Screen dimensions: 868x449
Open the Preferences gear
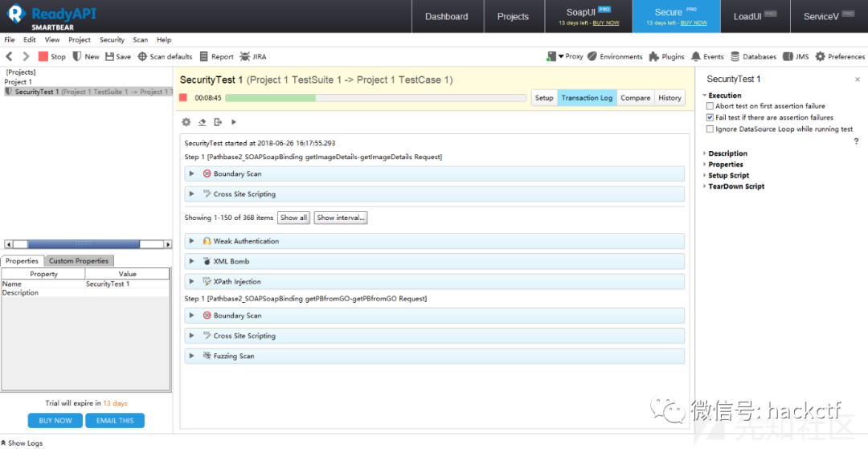[x=840, y=56]
